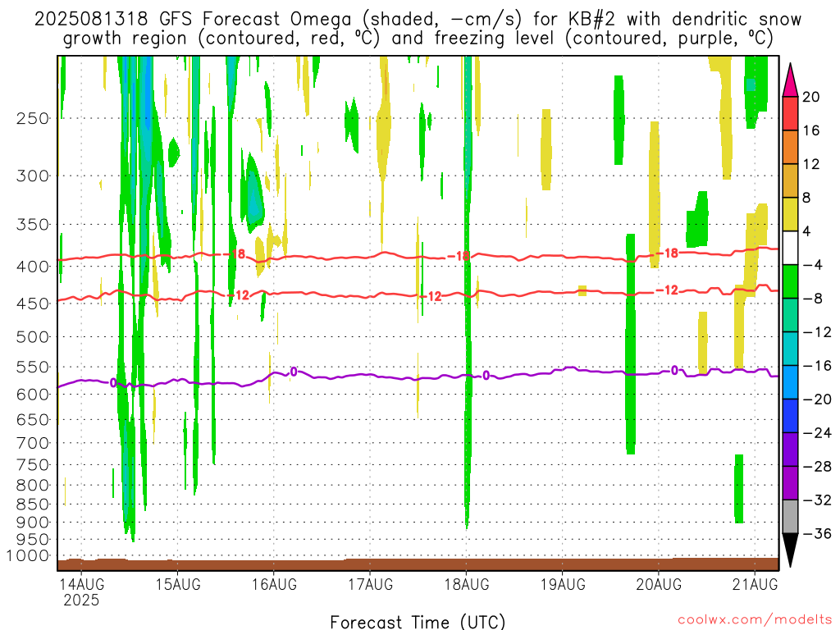Click the 550 pressure level label

pos(33,367)
